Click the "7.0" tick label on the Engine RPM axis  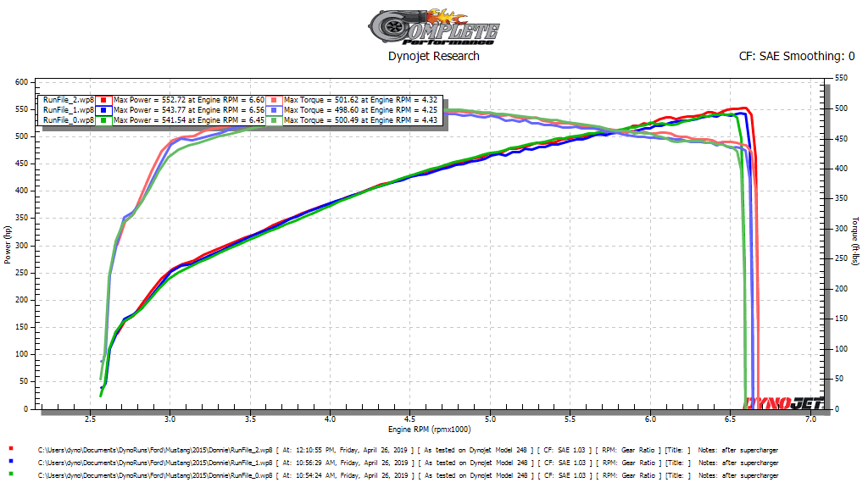tap(810, 419)
